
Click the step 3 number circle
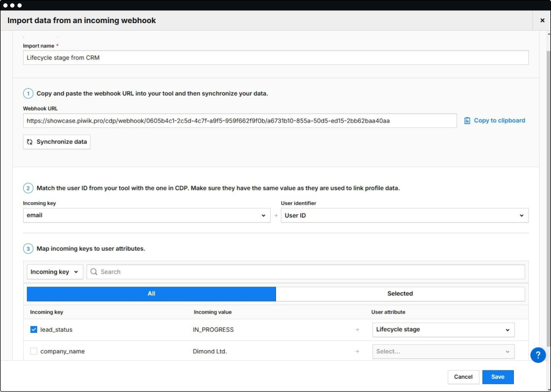(x=28, y=249)
